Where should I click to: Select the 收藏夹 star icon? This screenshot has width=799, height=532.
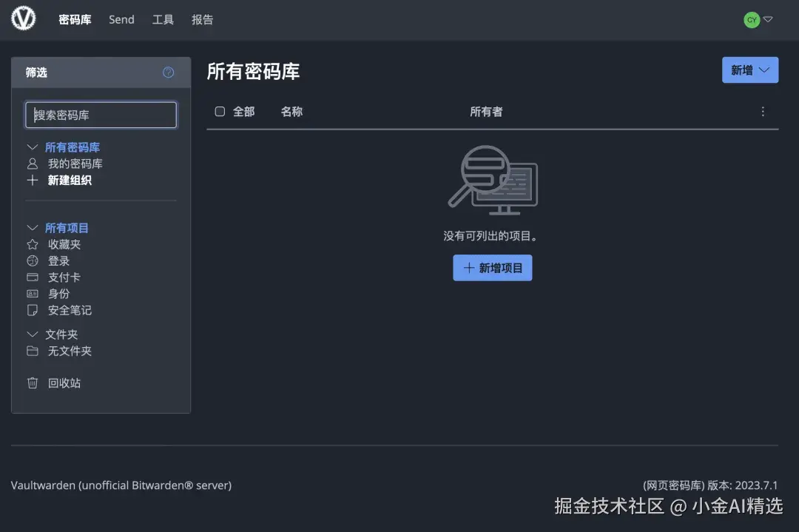33,245
